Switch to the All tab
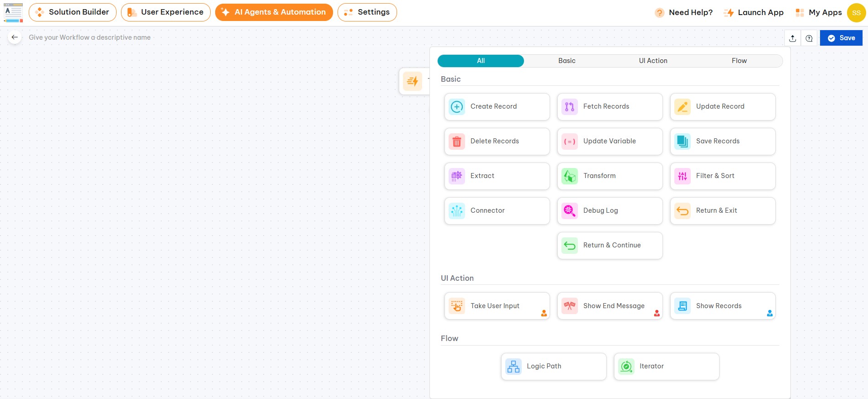 pos(481,61)
